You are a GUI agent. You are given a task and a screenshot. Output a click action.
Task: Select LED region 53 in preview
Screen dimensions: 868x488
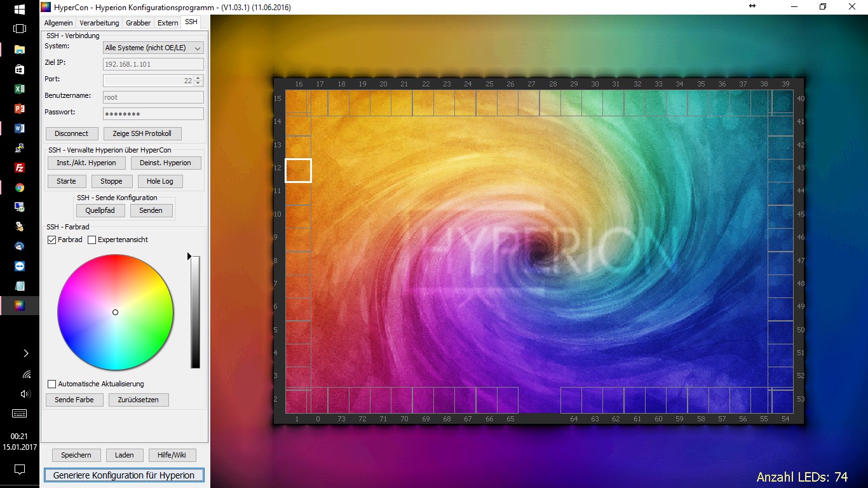coord(780,401)
